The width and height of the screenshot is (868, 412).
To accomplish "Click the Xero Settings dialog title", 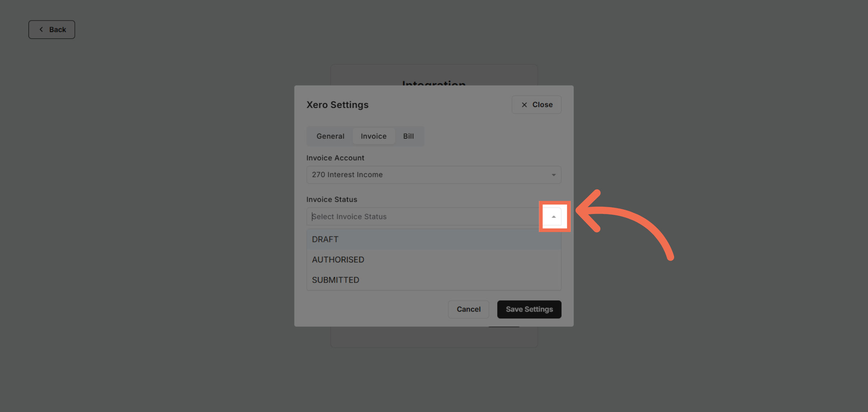I will [337, 104].
